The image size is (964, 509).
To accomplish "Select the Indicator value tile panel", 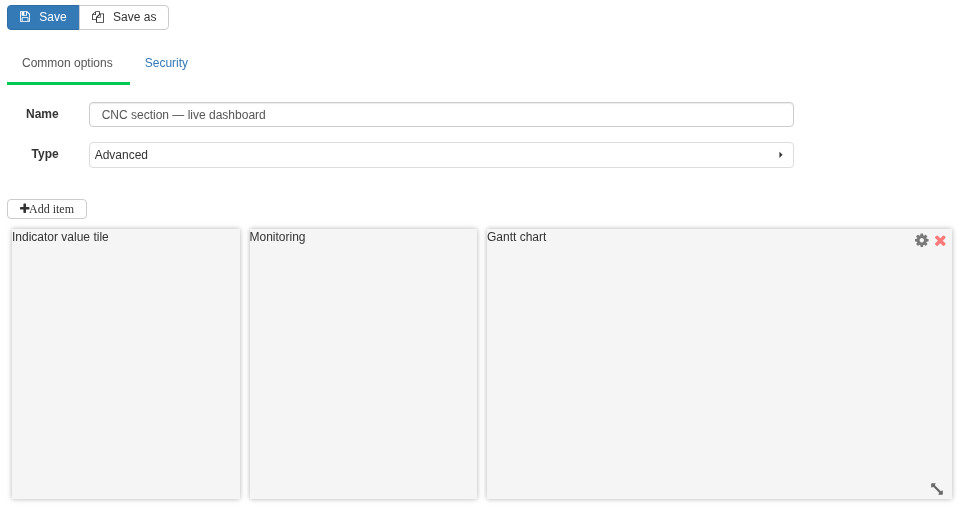I will (126, 364).
